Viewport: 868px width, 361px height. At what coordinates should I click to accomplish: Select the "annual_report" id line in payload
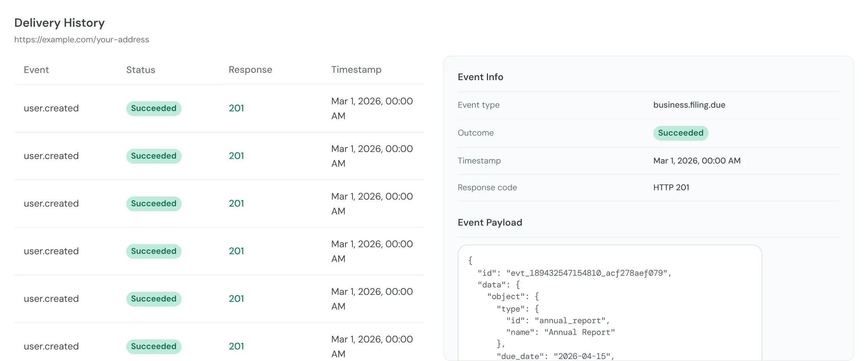point(558,321)
